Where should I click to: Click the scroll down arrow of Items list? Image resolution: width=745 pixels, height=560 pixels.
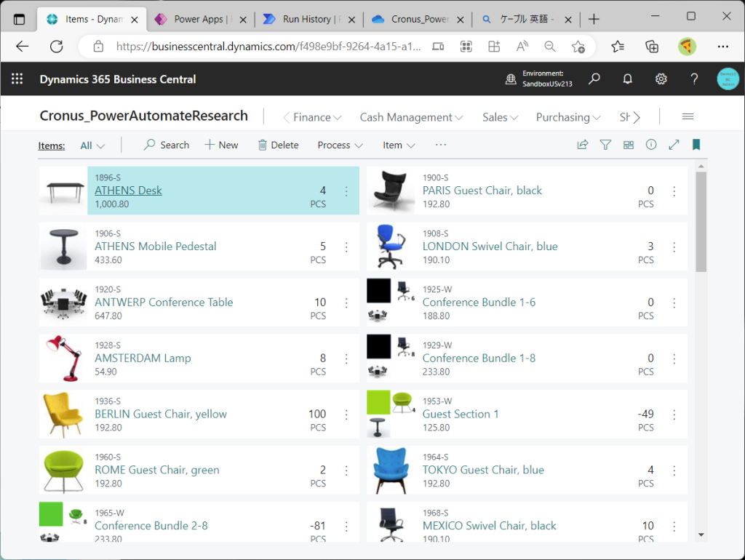tap(701, 535)
